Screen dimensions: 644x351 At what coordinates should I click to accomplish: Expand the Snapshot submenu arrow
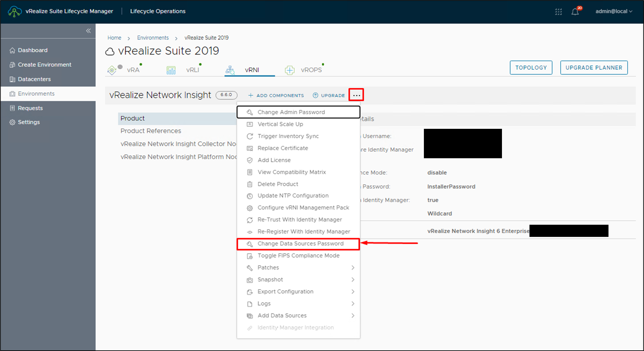point(353,280)
